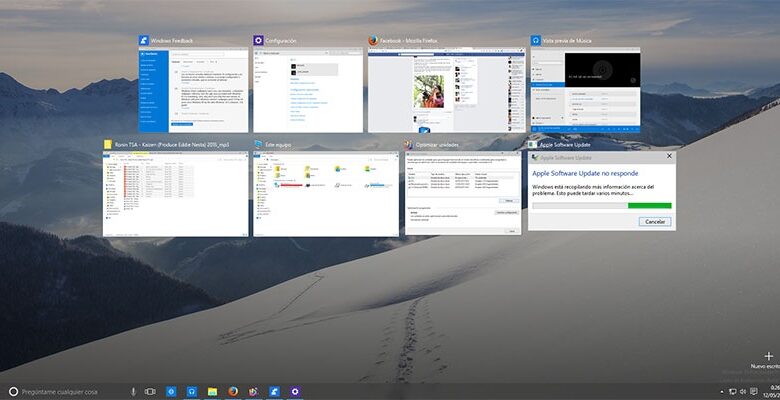The height and width of the screenshot is (400, 780).
Task: Click the Cancelar button in Apple Software Update
Action: click(655, 221)
